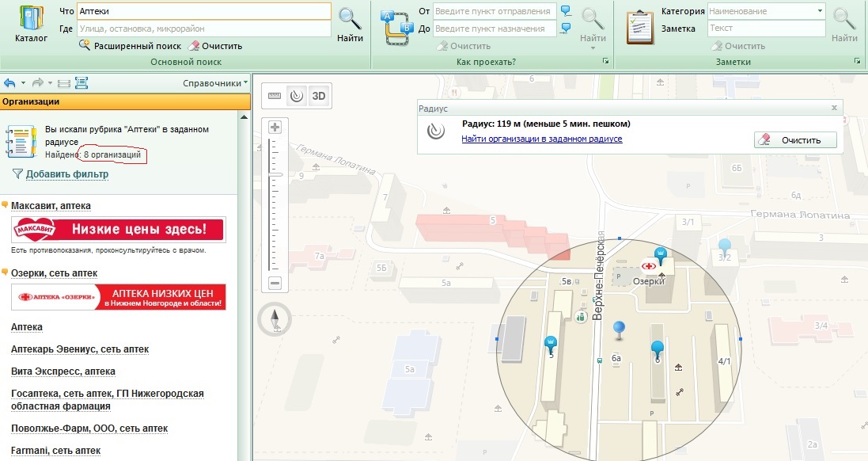
Task: Click Найти организации в заданном радиусе link
Action: (542, 139)
